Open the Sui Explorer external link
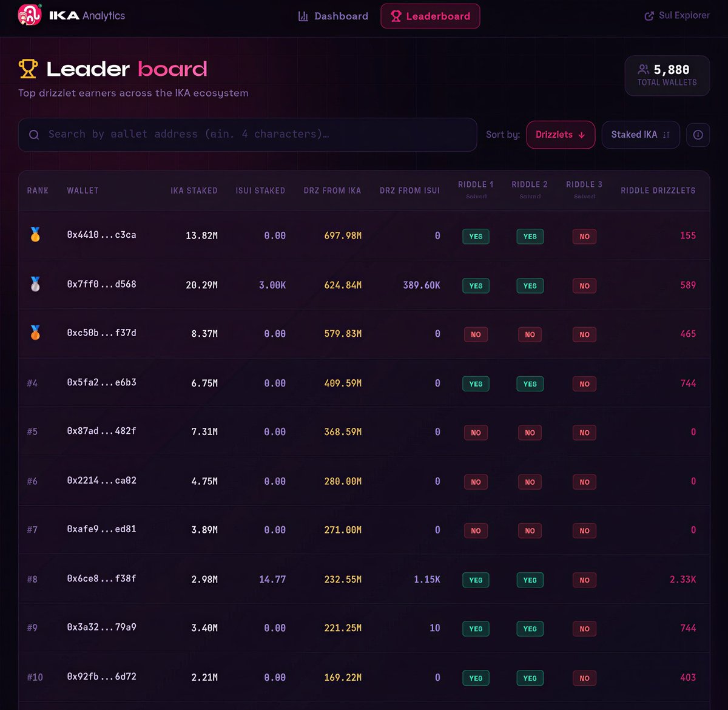 (677, 16)
